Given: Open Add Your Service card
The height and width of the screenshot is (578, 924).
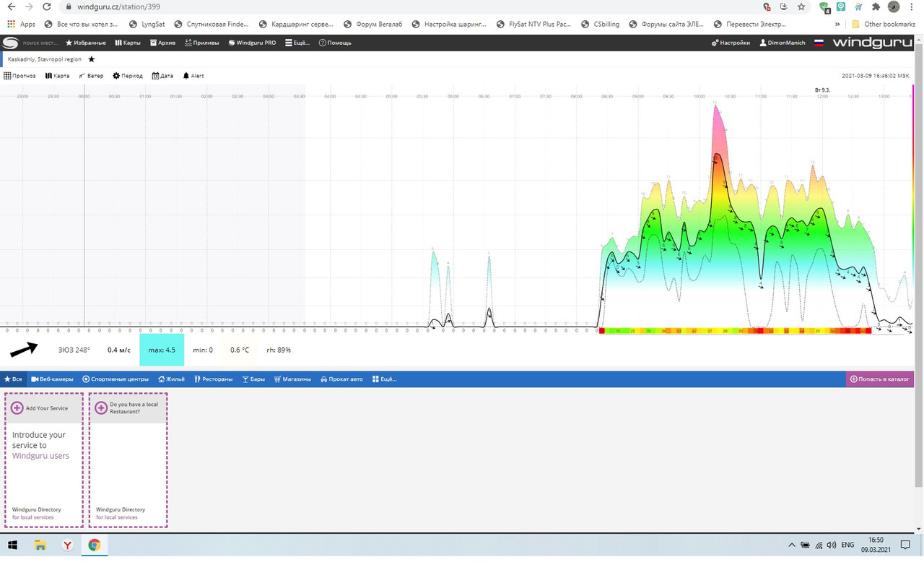Looking at the screenshot, I should coord(44,460).
